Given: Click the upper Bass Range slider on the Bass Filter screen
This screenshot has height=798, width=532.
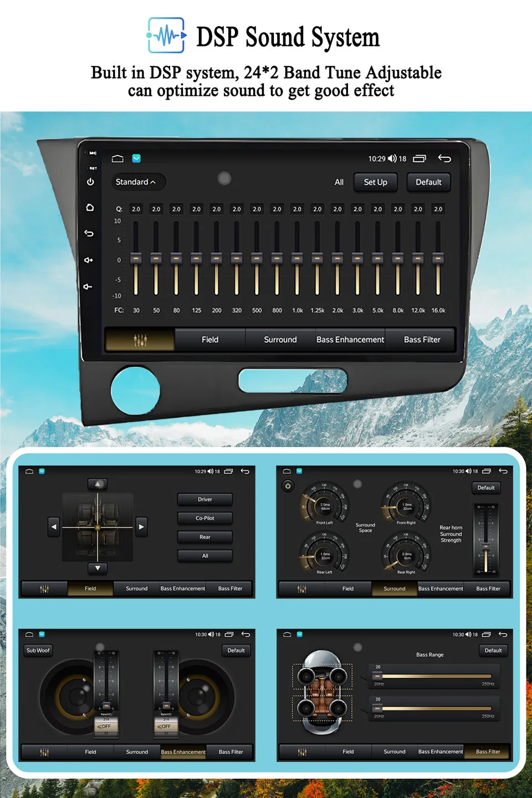Looking at the screenshot, I should click(434, 676).
